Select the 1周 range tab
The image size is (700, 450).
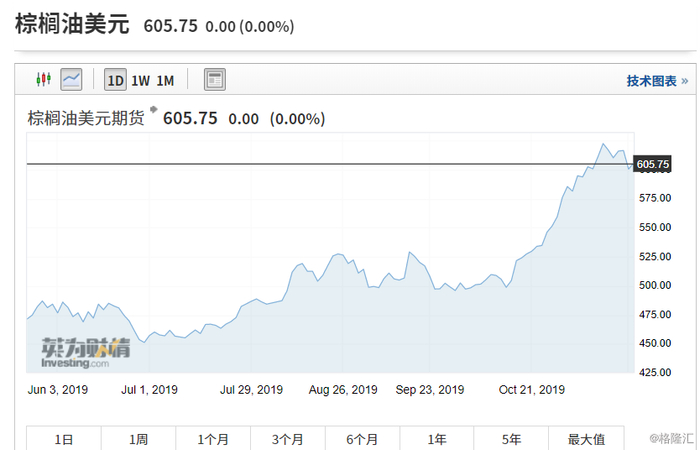138,439
